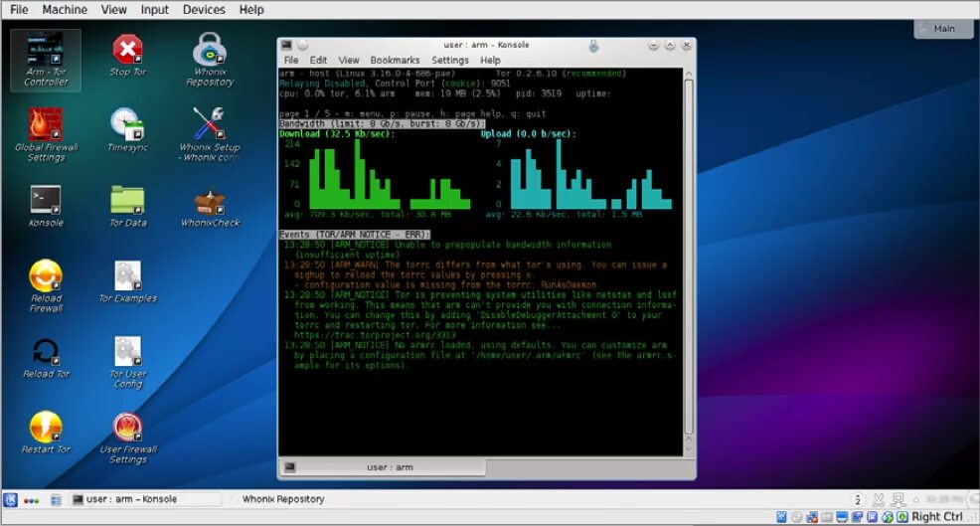980x526 pixels.
Task: Launch the Stop Tor desktop shortcut
Action: click(x=127, y=55)
